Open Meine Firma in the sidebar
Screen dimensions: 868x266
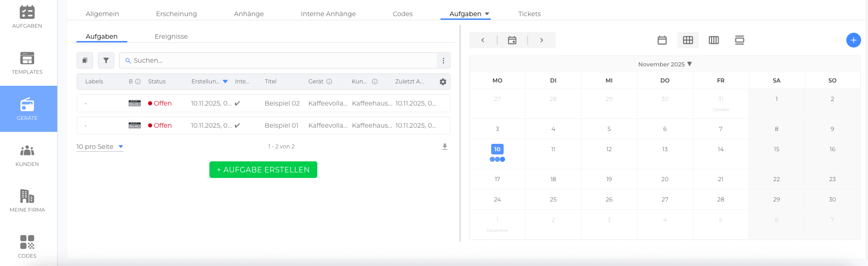pyautogui.click(x=27, y=201)
